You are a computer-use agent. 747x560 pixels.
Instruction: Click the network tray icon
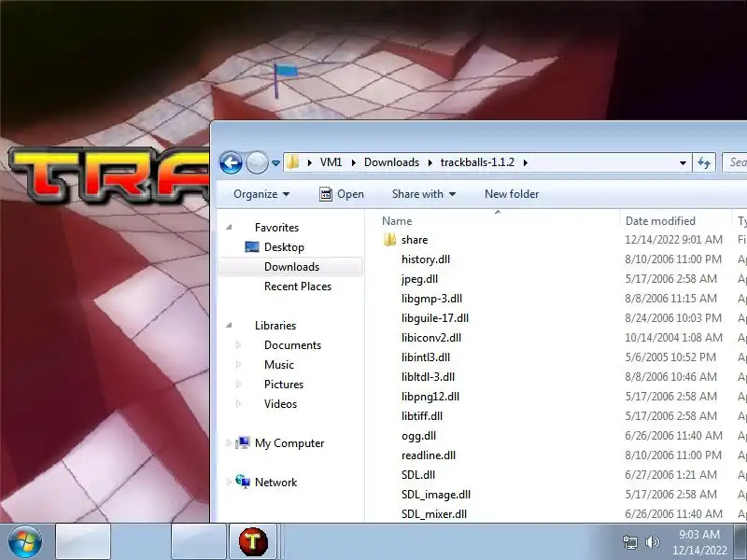(629, 542)
